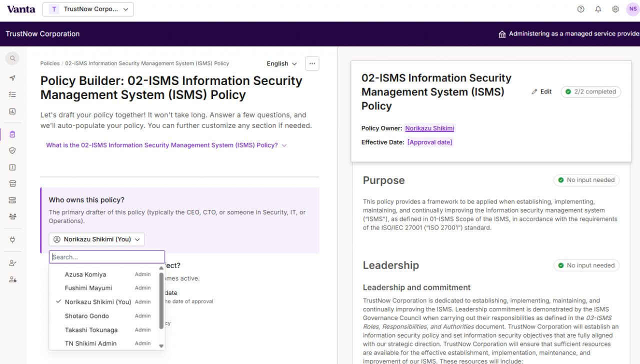This screenshot has height=364, width=640.
Task: Open the TrustNow Corpo... workspace selector
Action: click(88, 9)
